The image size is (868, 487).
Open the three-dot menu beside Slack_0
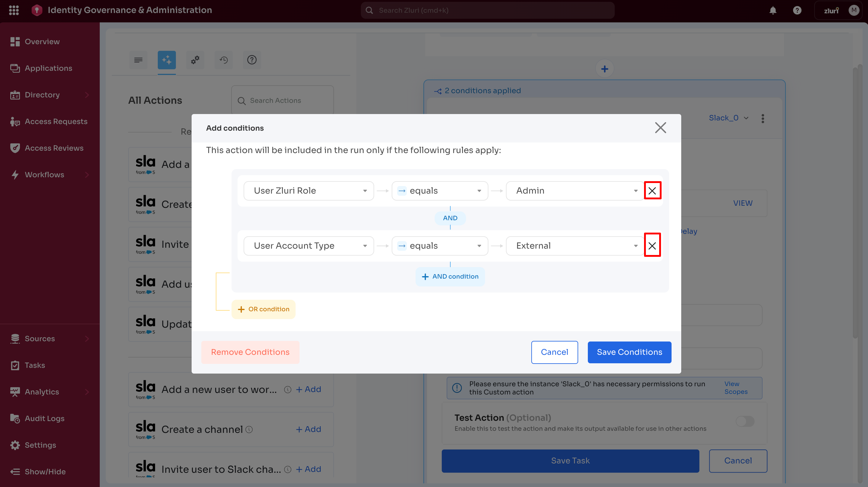763,118
